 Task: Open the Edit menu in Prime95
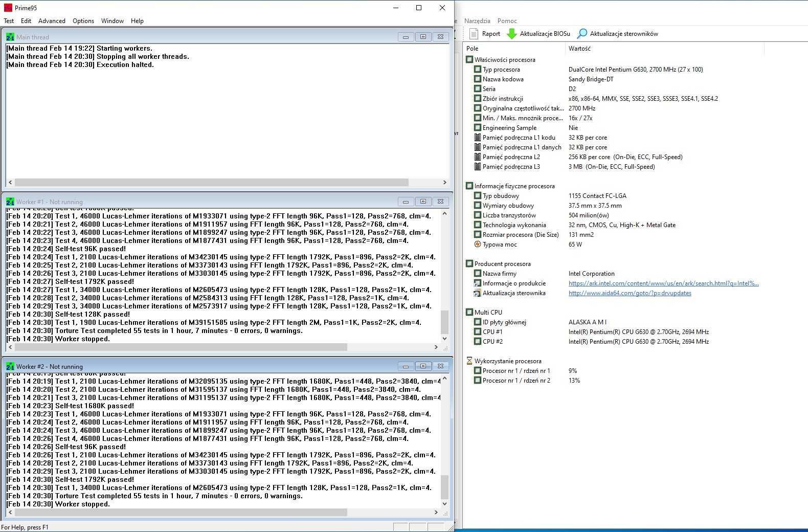pyautogui.click(x=26, y=21)
